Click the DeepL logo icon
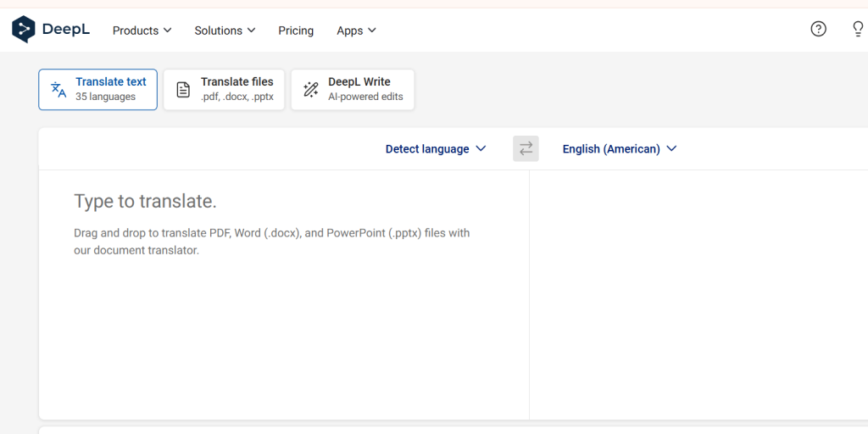The width and height of the screenshot is (868, 434). [x=23, y=30]
